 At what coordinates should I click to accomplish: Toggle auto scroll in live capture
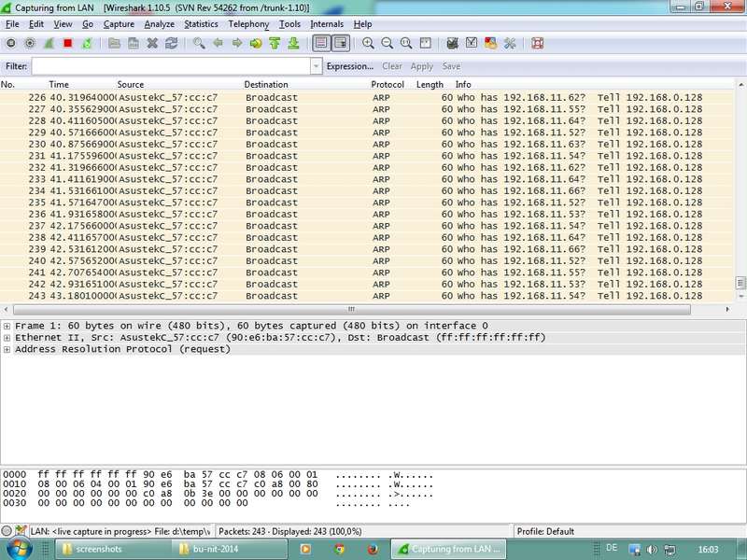(x=341, y=43)
